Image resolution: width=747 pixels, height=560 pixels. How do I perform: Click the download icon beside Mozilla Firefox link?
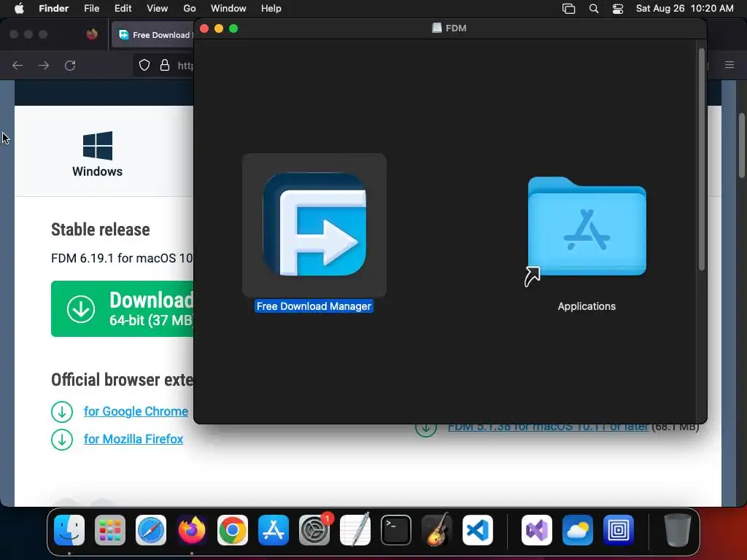click(x=62, y=440)
